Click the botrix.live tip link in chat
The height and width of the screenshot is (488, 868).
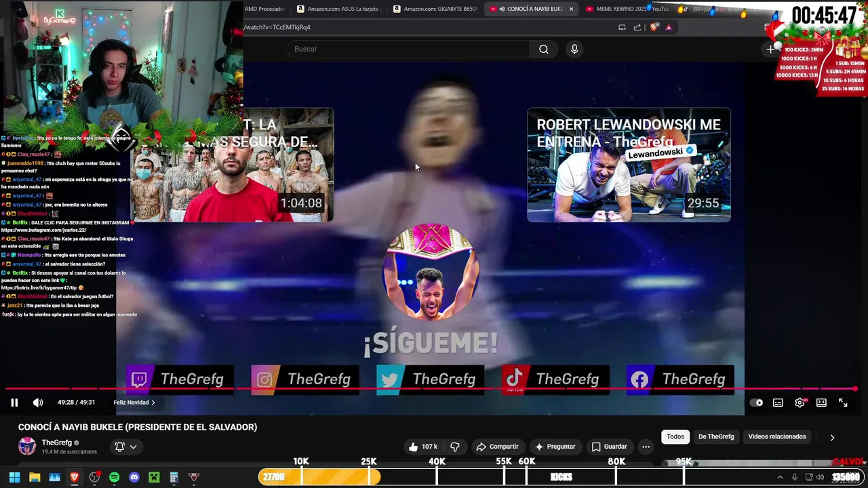click(39, 288)
